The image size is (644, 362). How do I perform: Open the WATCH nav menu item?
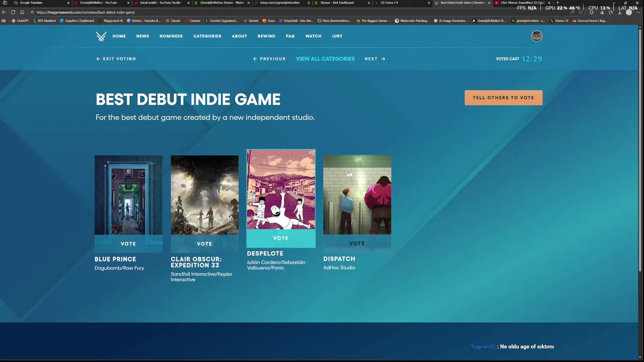[313, 36]
